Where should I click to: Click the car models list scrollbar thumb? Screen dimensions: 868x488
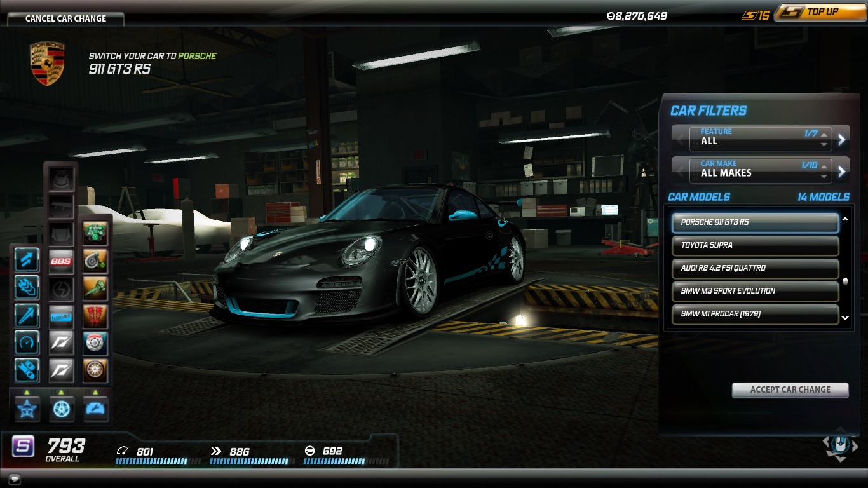[x=845, y=281]
